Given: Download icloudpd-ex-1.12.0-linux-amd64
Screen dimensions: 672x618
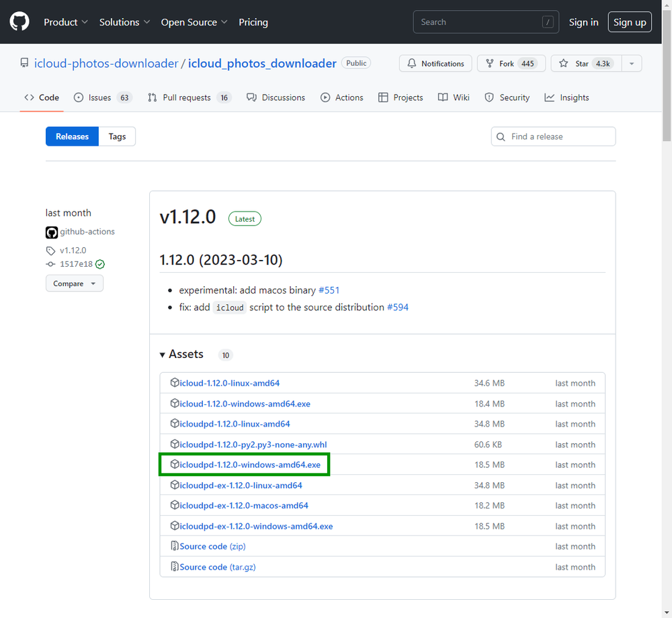Looking at the screenshot, I should (x=241, y=485).
